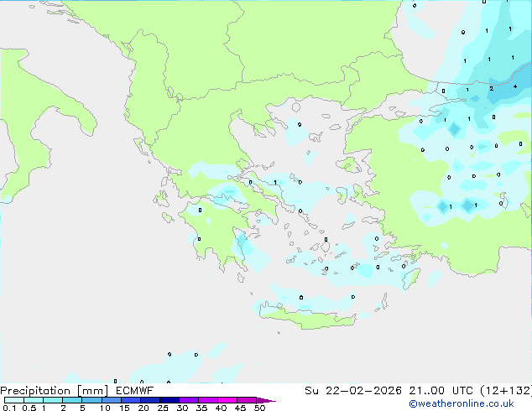The image size is (532, 411).
Task: Click the legend label "0.5"
Action: [x=29, y=408]
